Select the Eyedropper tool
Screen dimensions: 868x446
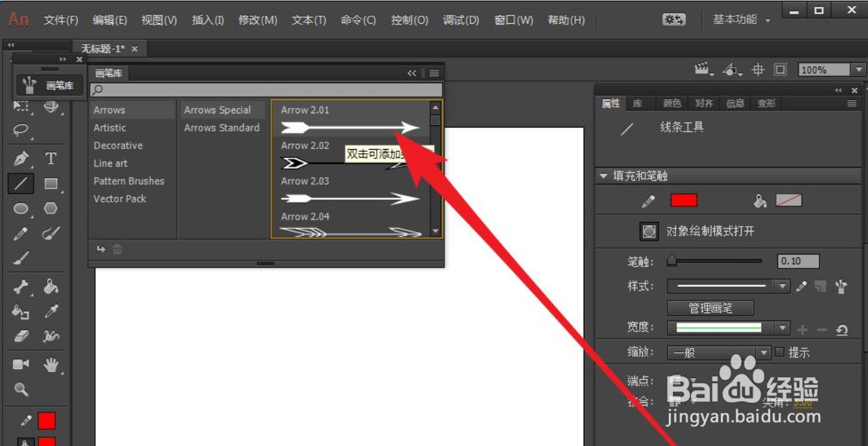[51, 312]
